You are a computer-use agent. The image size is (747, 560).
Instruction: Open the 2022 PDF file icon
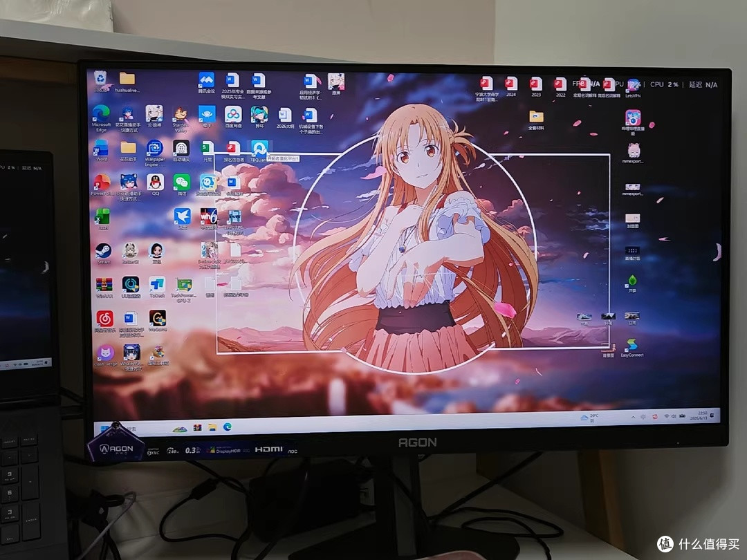561,86
